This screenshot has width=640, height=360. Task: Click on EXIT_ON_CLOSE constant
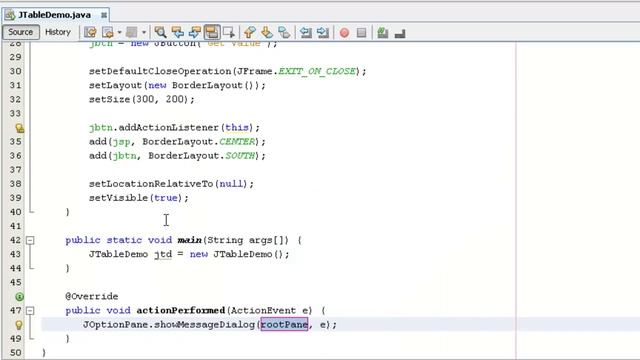[x=317, y=71]
